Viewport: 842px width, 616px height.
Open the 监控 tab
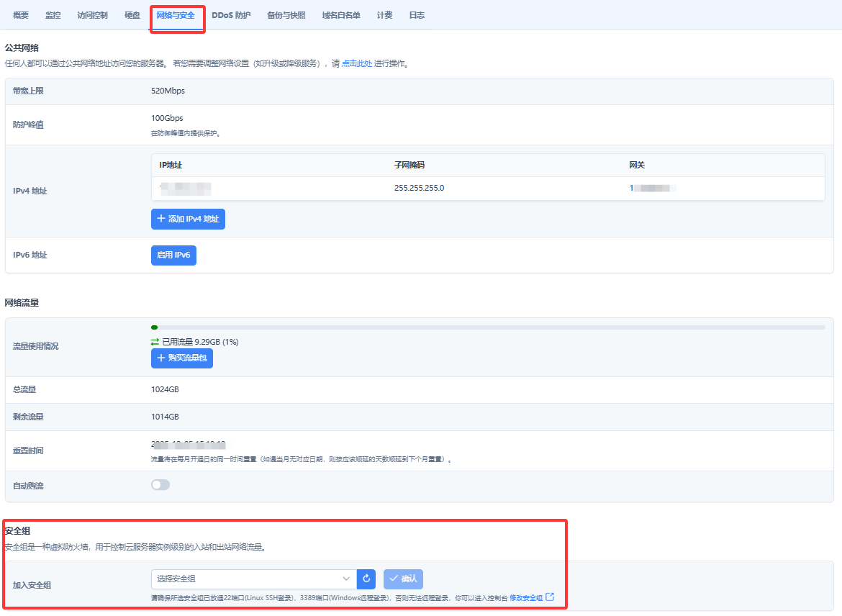(53, 15)
